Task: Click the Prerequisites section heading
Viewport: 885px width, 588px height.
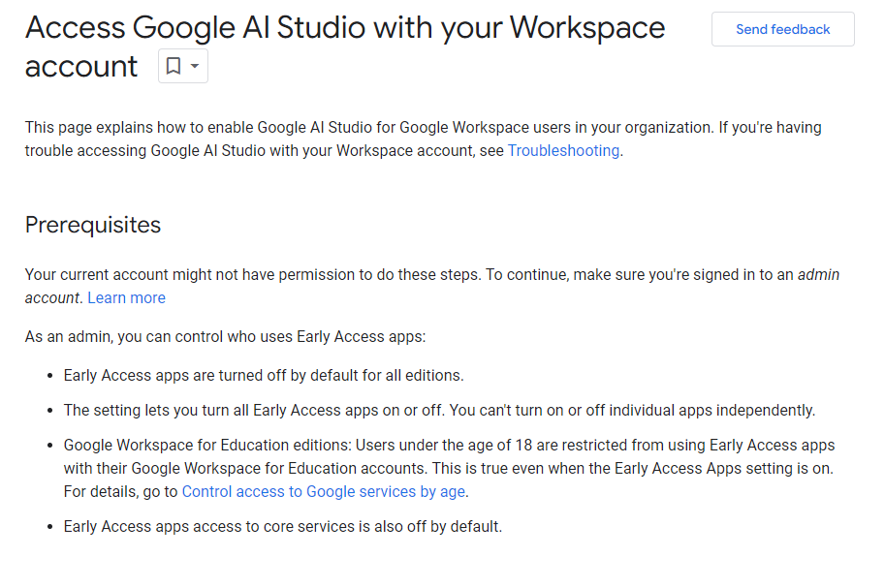Action: [93, 225]
